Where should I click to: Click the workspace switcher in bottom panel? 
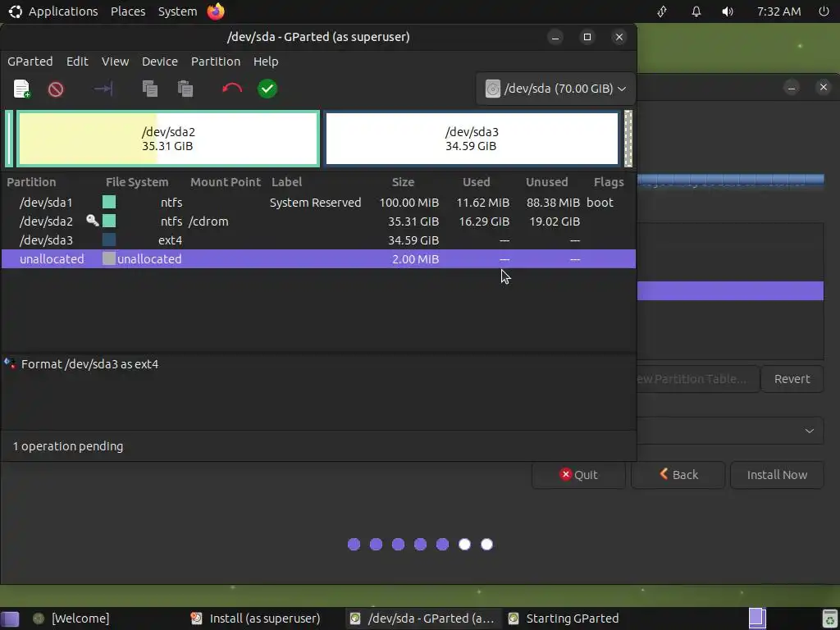(757, 619)
